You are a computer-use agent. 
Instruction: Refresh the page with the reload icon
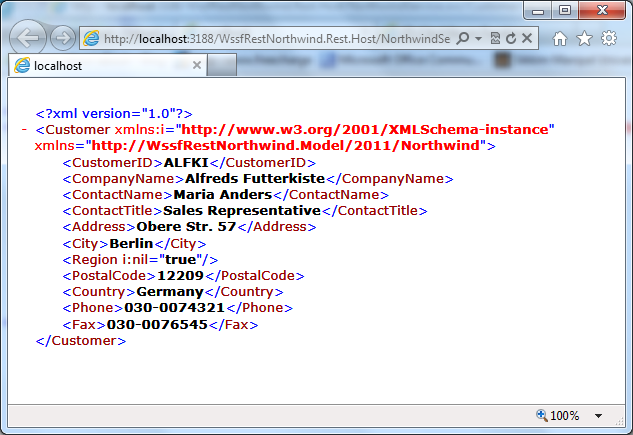tap(511, 38)
